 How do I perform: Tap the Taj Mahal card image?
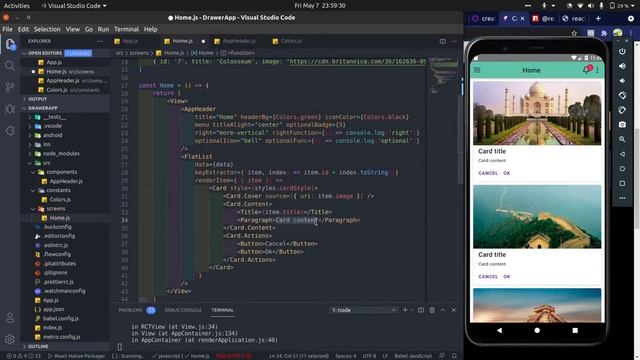pyautogui.click(x=537, y=113)
